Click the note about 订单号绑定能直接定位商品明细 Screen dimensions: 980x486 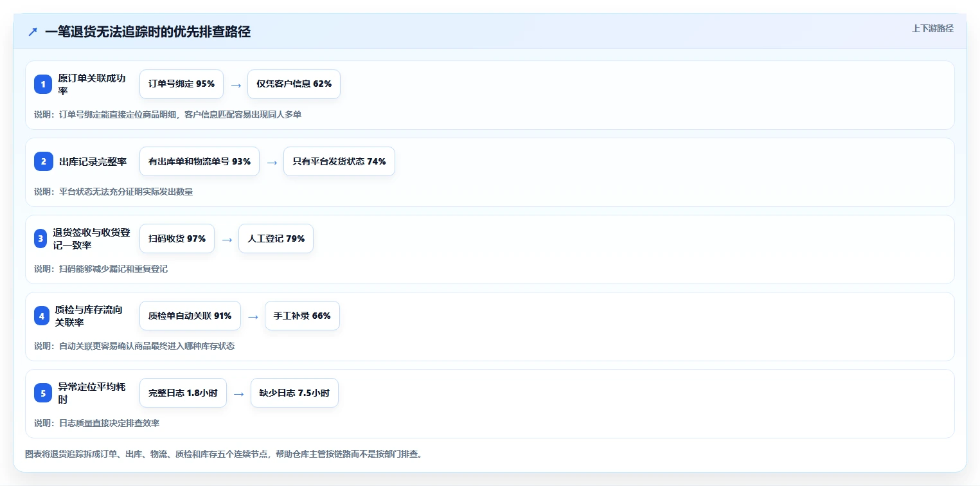168,114
